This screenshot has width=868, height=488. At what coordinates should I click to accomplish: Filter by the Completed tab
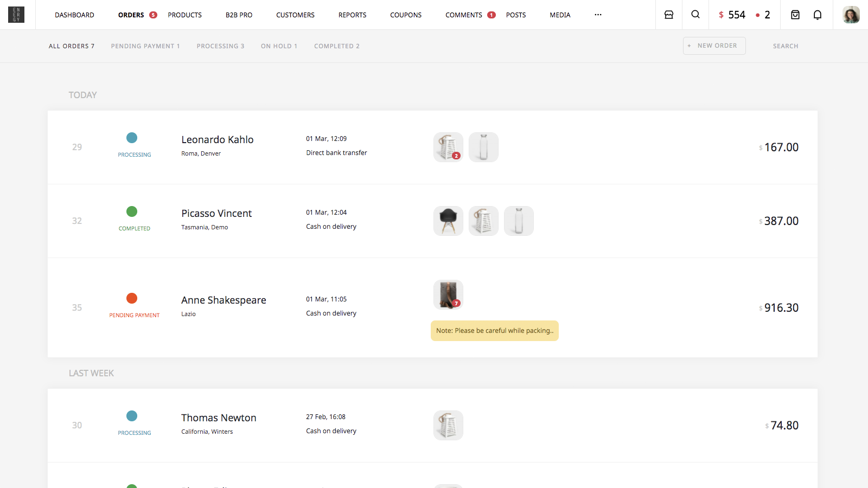tap(336, 46)
